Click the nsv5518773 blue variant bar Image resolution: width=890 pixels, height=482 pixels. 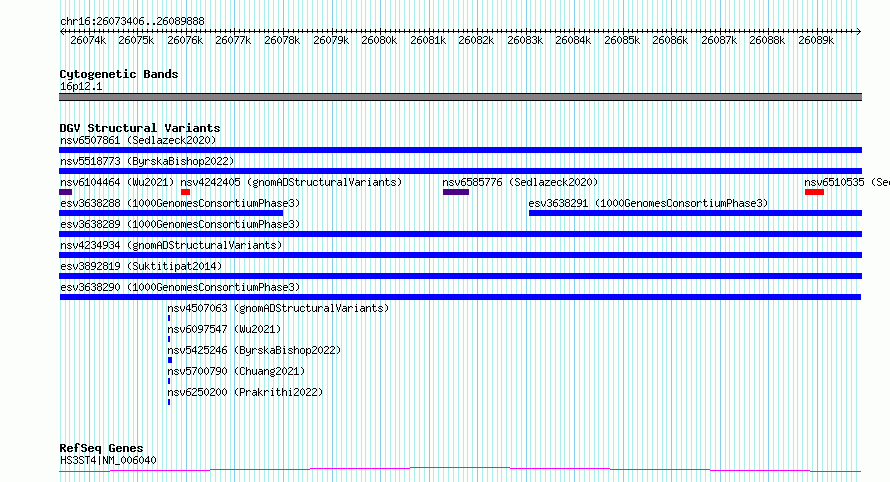(x=460, y=171)
